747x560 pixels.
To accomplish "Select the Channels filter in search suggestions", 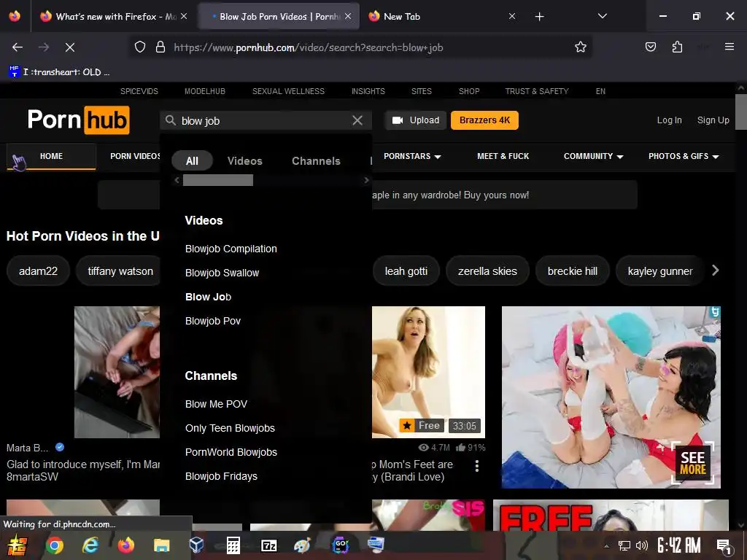I will (x=316, y=161).
